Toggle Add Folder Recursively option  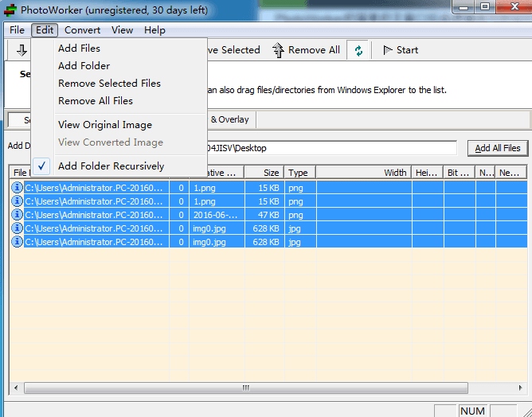(x=111, y=166)
